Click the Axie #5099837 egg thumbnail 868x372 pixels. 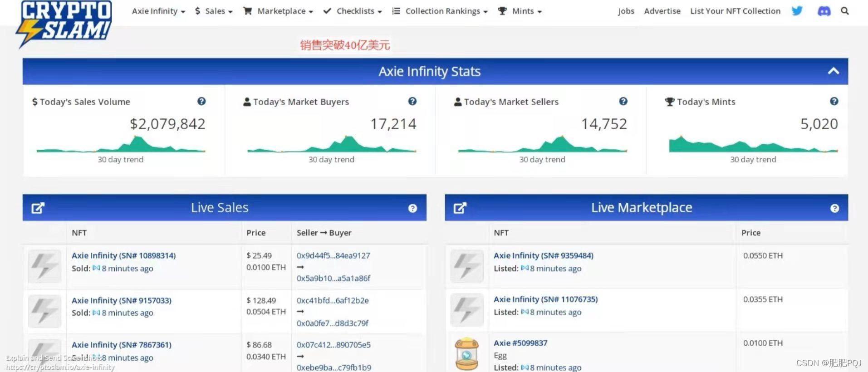(466, 354)
